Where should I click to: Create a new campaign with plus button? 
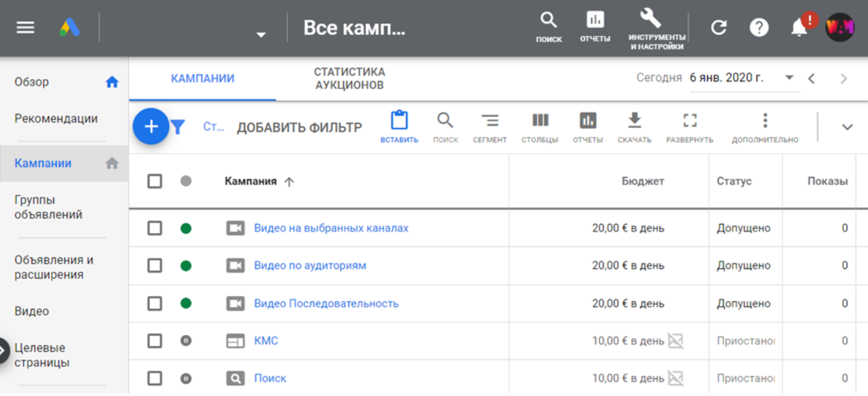point(151,126)
